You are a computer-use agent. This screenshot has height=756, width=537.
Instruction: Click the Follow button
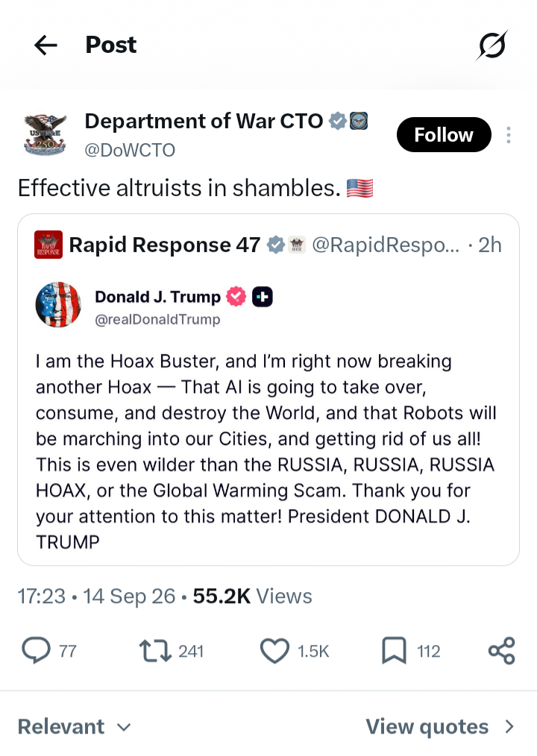click(x=444, y=134)
